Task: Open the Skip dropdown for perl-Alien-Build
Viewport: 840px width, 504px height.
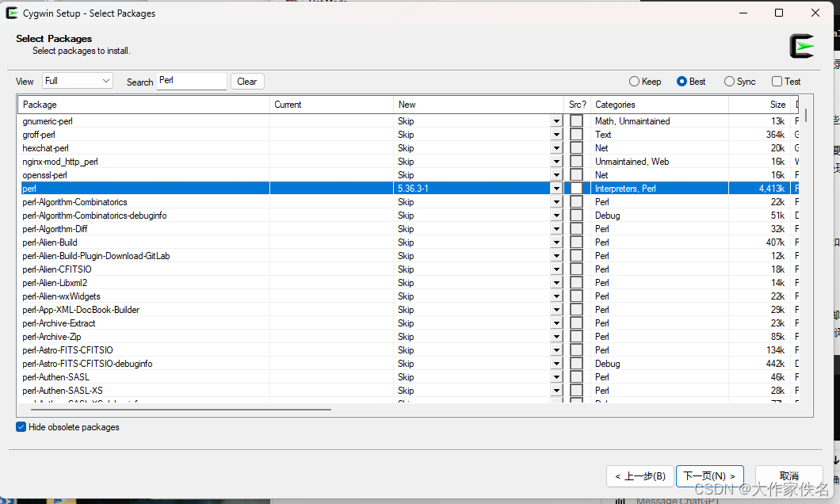Action: pos(556,242)
